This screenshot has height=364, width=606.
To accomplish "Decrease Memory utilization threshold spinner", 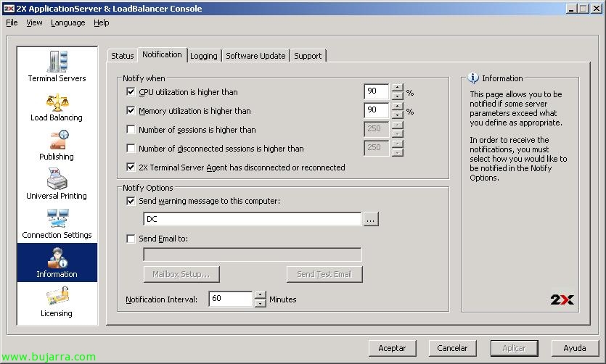I will [397, 115].
